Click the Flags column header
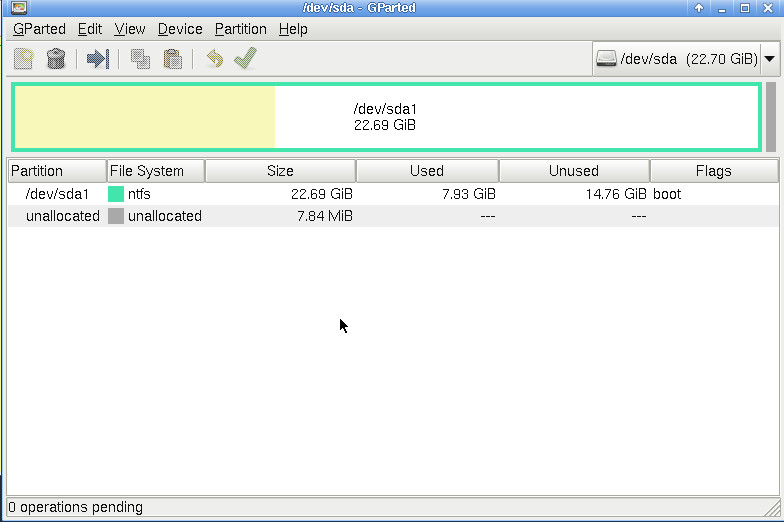The image size is (784, 522). 714,171
